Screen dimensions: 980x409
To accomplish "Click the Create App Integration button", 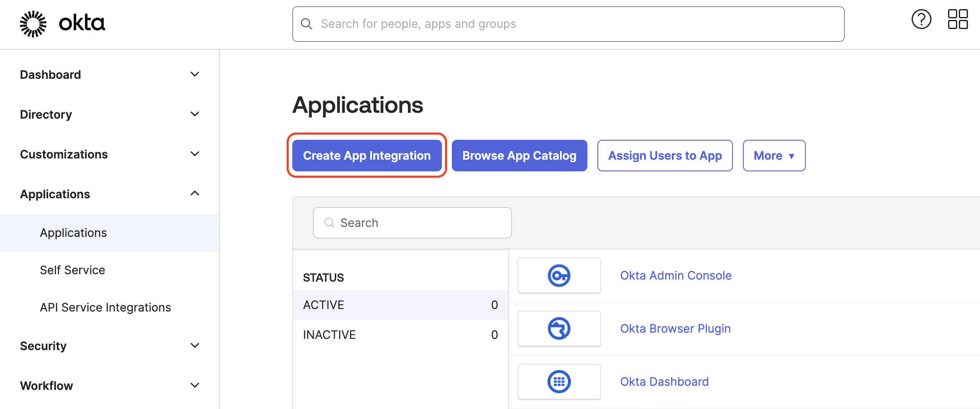I will (366, 156).
